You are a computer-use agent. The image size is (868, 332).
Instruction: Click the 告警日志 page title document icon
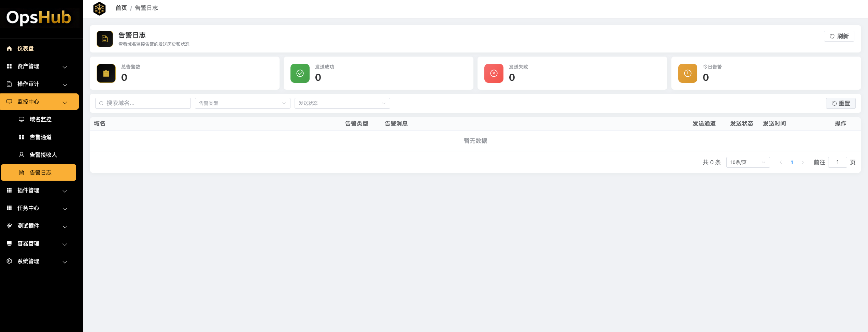pyautogui.click(x=105, y=39)
